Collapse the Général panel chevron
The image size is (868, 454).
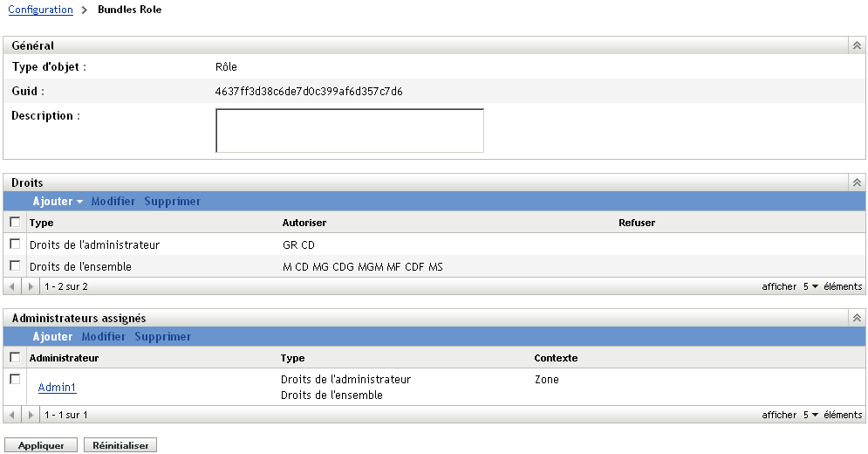coord(857,45)
